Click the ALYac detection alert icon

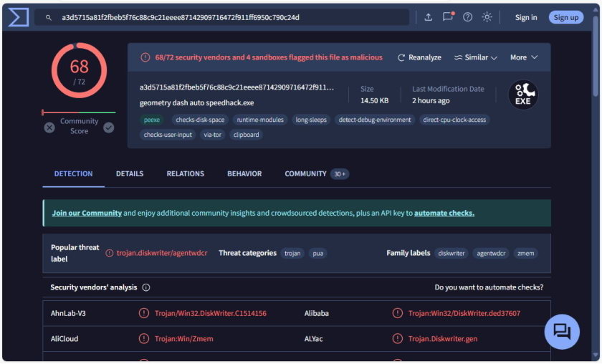point(397,339)
